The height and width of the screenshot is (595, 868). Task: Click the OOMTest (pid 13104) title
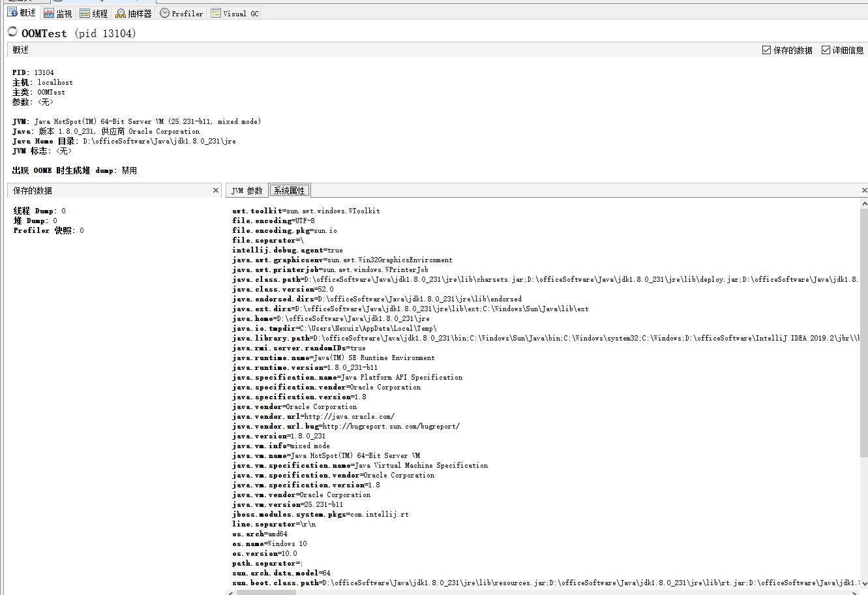[x=79, y=33]
